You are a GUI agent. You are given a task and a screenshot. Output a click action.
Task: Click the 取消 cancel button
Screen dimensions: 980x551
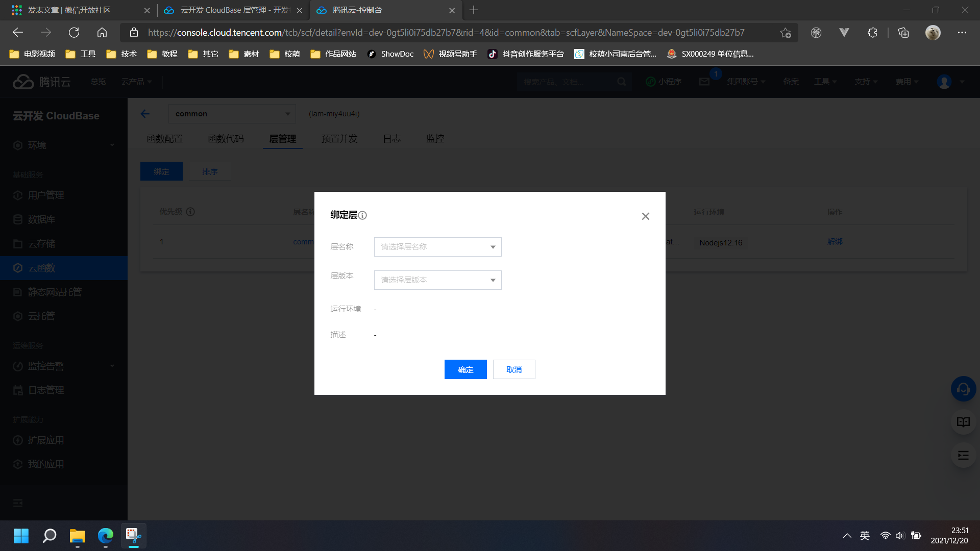point(513,369)
